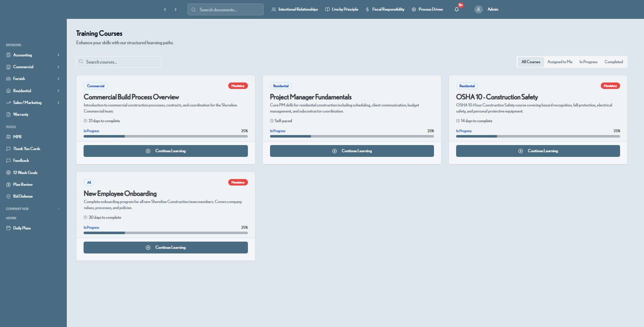
Task: Click the Accounting division icon
Action: (x=9, y=55)
